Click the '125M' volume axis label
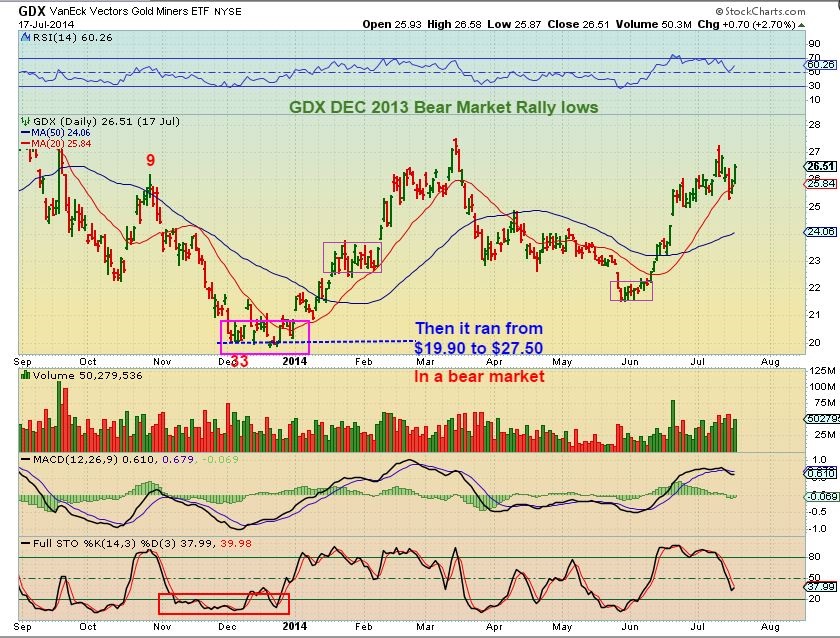The height and width of the screenshot is (638, 840). [822, 371]
